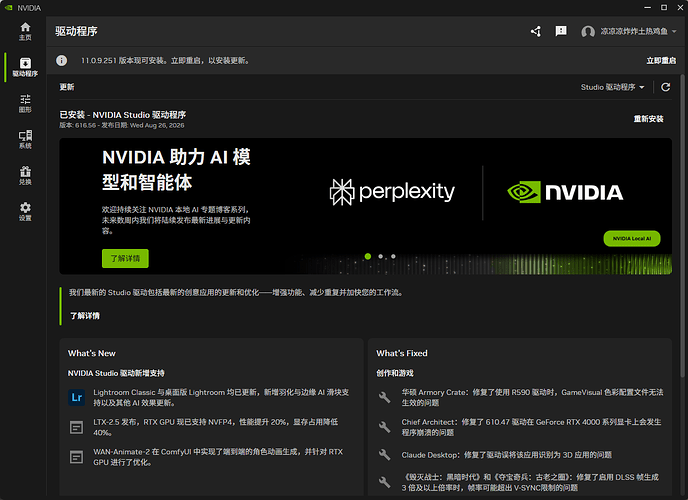Refresh driver updates with reload icon

[x=666, y=87]
